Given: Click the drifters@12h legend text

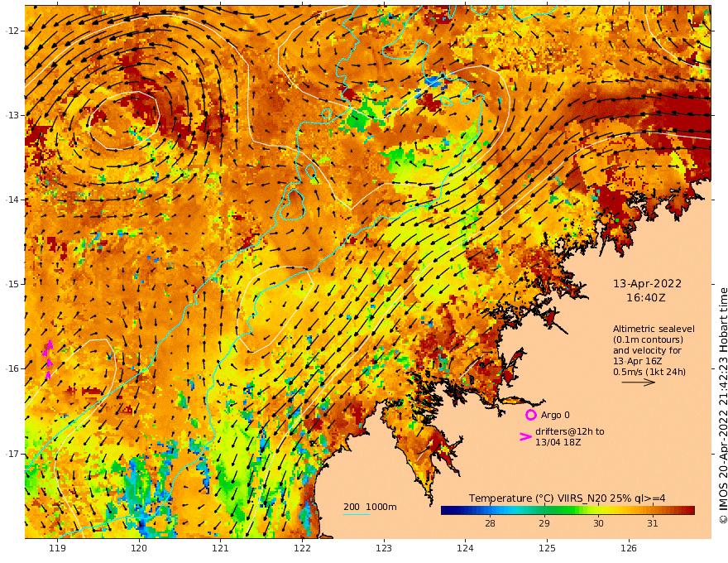Looking at the screenshot, I should coord(570,431).
